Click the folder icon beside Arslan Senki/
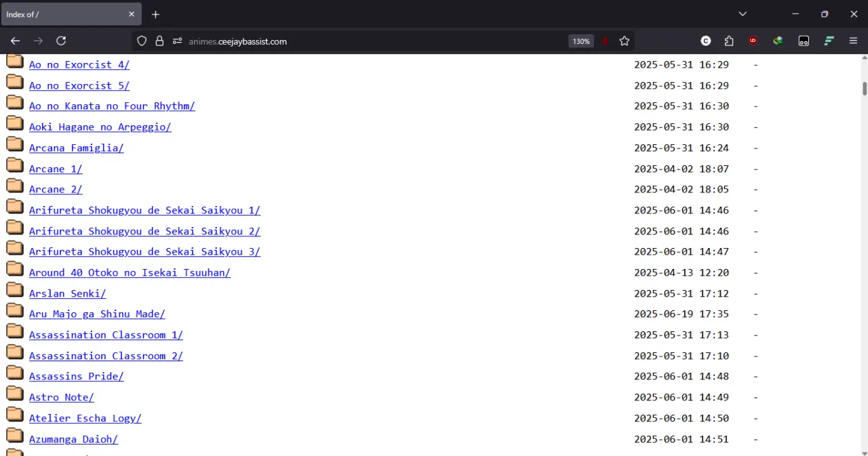868x456 pixels. pyautogui.click(x=15, y=289)
